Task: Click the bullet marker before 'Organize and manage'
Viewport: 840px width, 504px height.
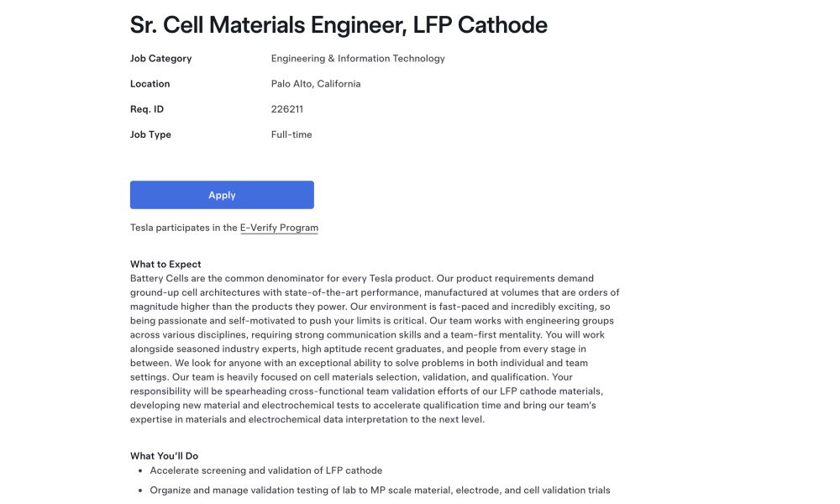Action: click(140, 491)
